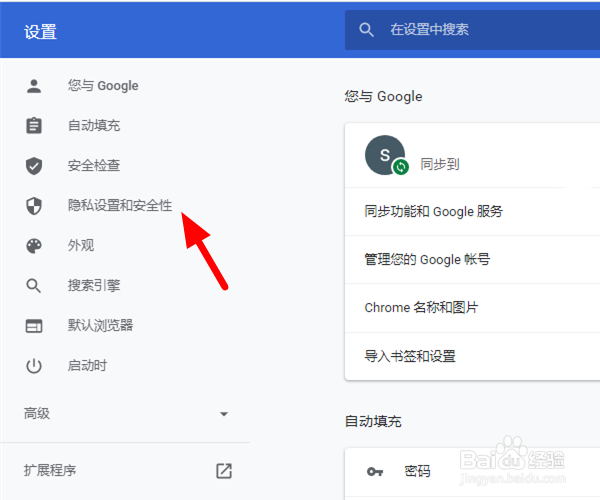600x500 pixels.
Task: Open 同步功能和 Google 服务
Action: [473, 212]
